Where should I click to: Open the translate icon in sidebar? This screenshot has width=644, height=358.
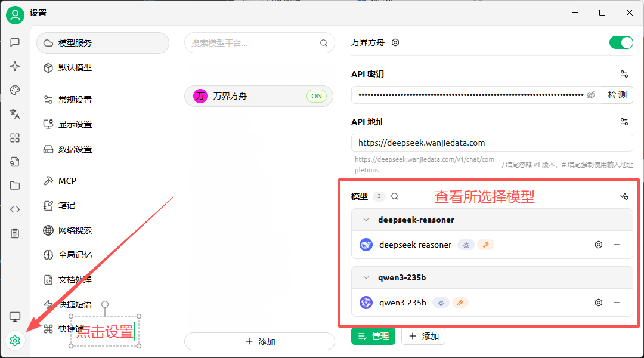[x=15, y=114]
